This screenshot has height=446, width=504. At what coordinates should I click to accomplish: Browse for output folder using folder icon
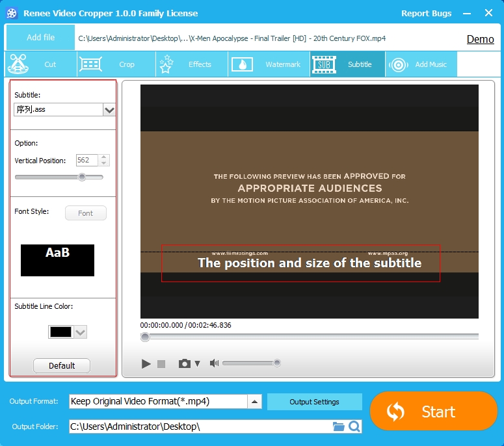point(338,426)
